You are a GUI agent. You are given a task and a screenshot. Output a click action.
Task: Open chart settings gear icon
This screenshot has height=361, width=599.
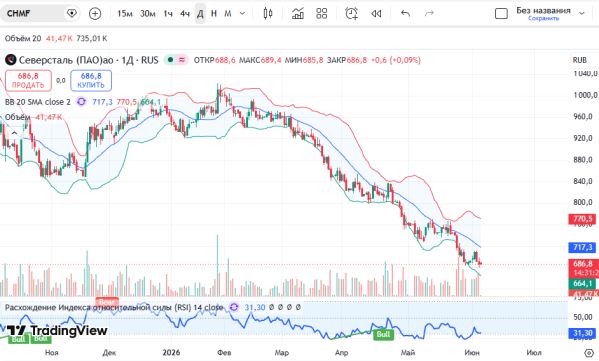pos(589,352)
